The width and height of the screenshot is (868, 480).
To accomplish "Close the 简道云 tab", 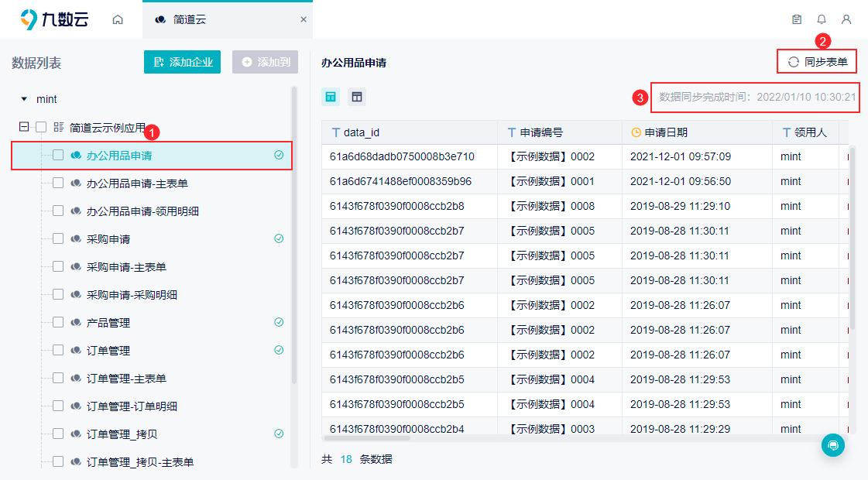I will point(304,19).
